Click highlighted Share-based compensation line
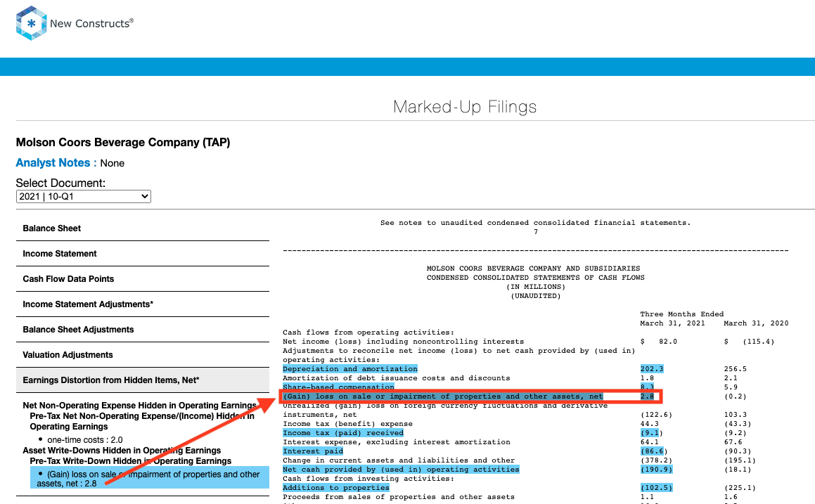815x504 pixels. coord(338,387)
